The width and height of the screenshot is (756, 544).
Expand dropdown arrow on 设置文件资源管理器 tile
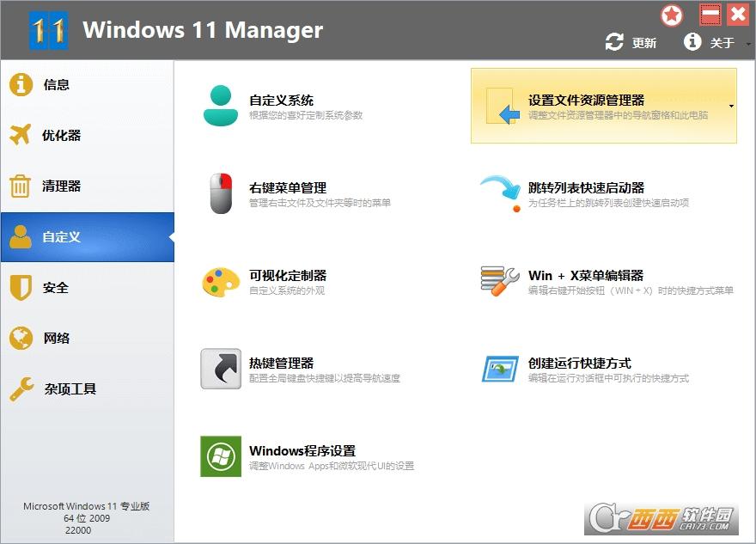(731, 106)
